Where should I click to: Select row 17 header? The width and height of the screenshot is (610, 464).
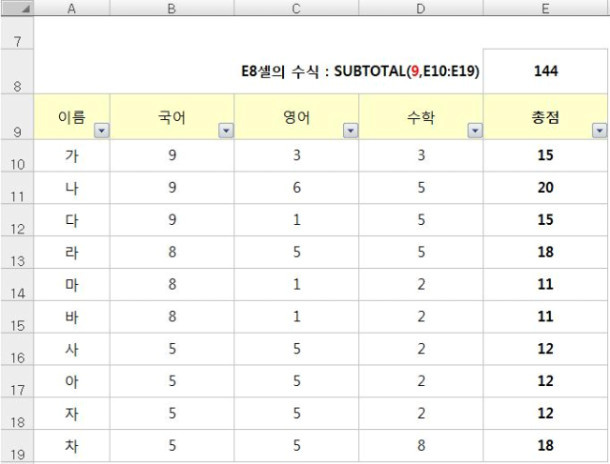pyautogui.click(x=17, y=382)
